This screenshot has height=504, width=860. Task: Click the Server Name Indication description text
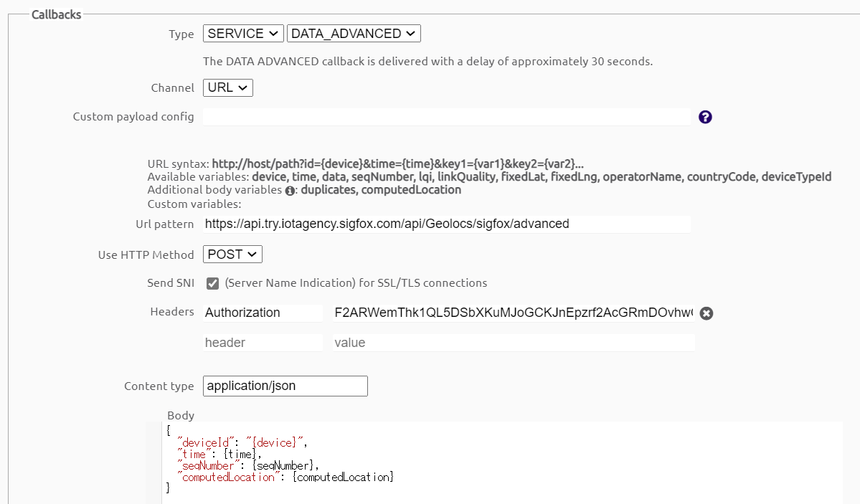click(356, 283)
